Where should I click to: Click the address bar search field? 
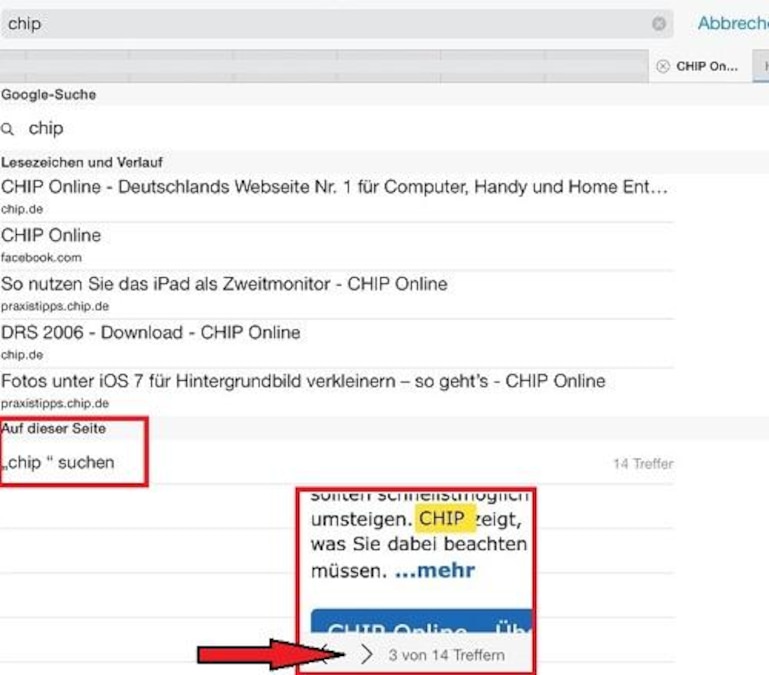(337, 24)
